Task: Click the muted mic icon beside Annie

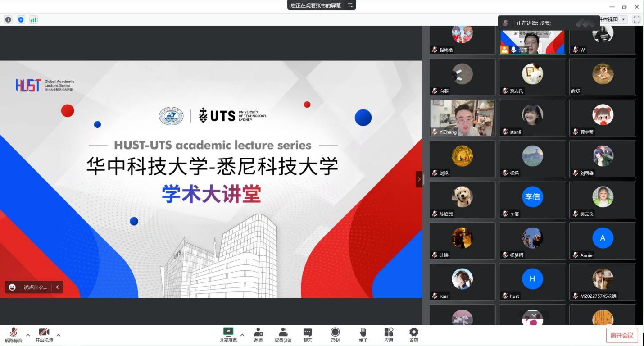Action: coord(575,255)
